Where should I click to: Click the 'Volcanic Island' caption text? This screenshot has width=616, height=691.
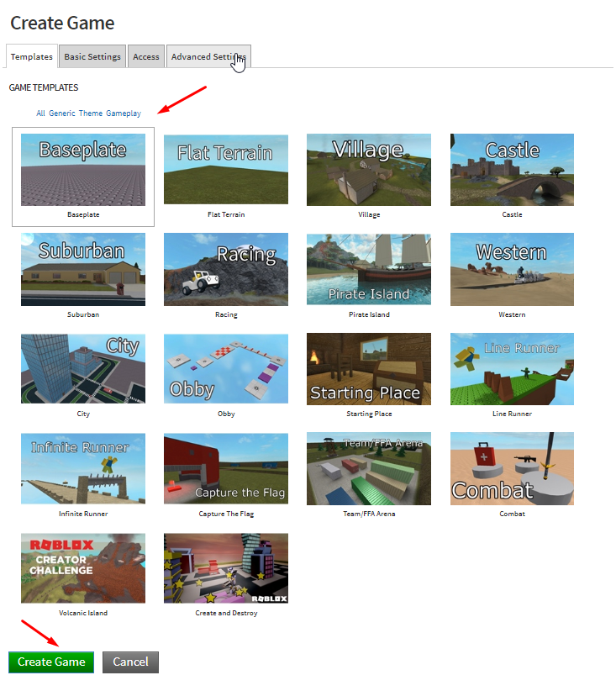(83, 613)
